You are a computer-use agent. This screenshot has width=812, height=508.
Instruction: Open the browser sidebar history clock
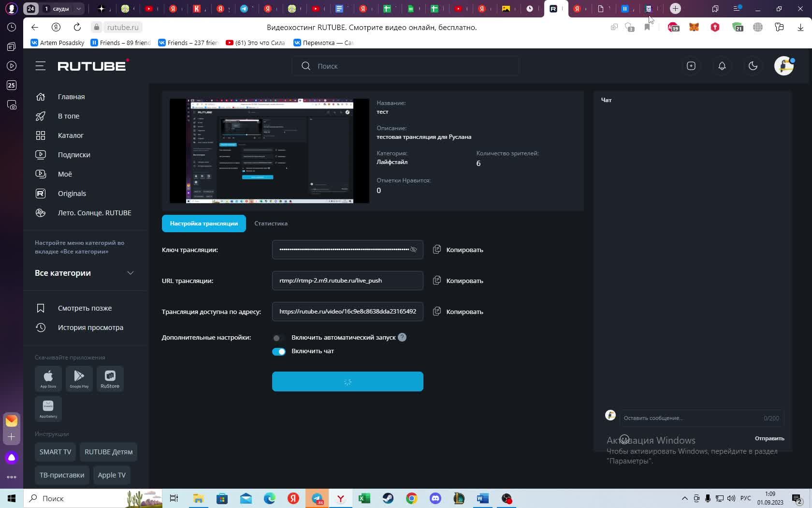12,28
